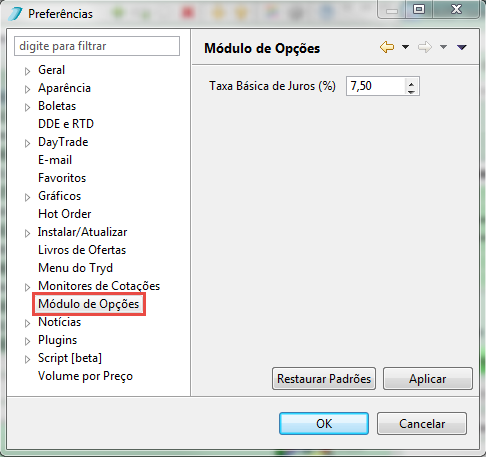Click the Cancelar button
Screen dimensions: 486x457
tap(422, 424)
